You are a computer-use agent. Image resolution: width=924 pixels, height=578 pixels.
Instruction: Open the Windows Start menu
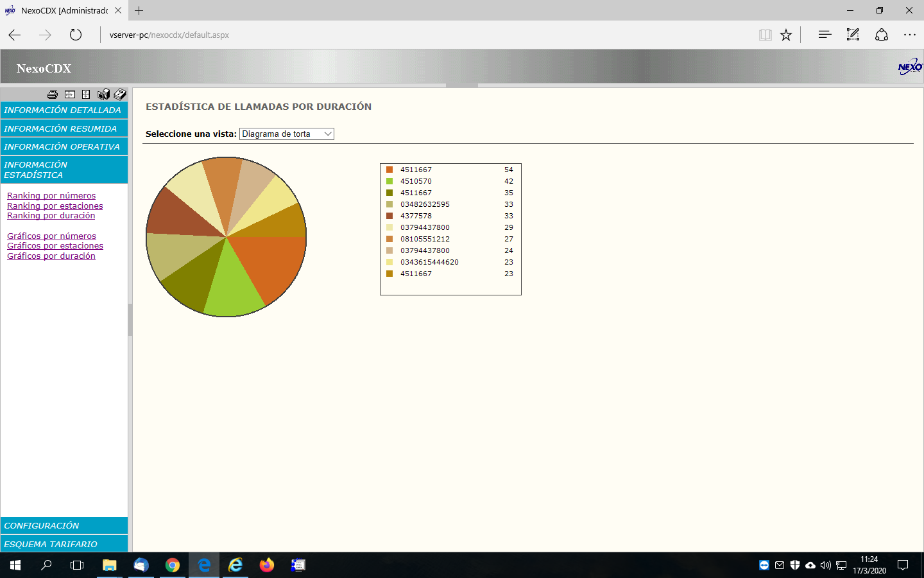(15, 565)
